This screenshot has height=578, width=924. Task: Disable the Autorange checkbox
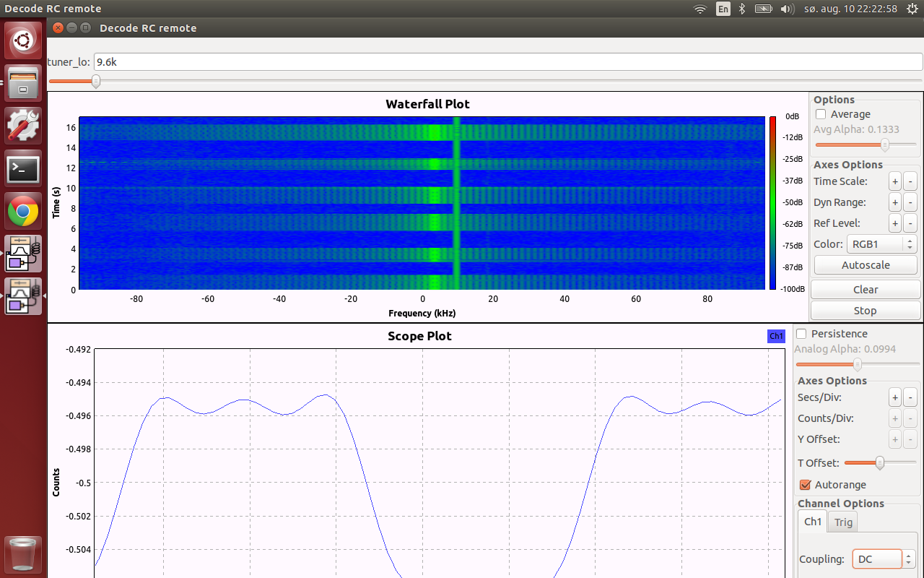tap(806, 485)
